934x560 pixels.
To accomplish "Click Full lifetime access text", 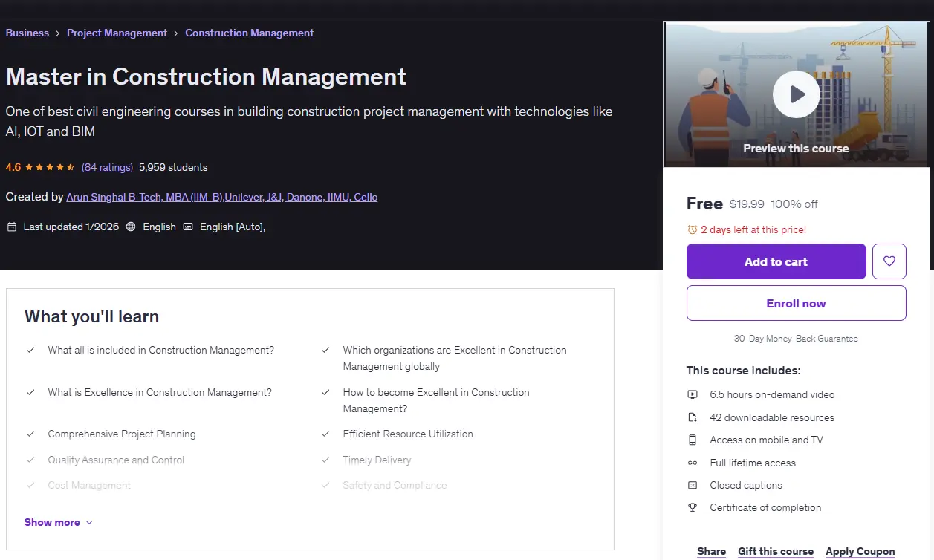I will point(753,463).
